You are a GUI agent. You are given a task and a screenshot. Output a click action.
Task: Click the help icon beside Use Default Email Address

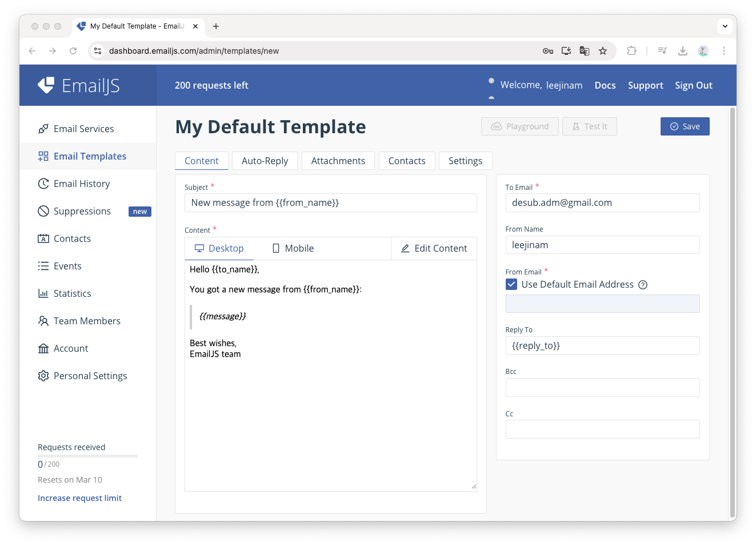(x=643, y=285)
